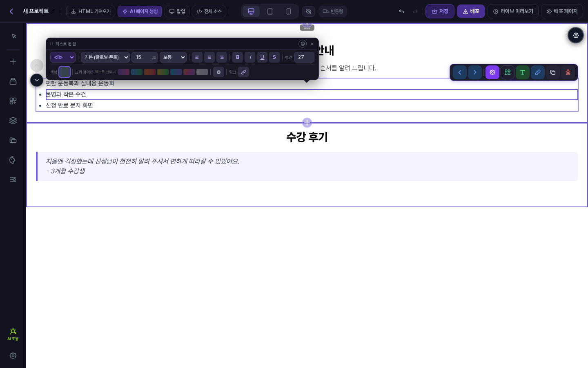
Task: Click the plus add icon in left sidebar
Action: point(13,62)
